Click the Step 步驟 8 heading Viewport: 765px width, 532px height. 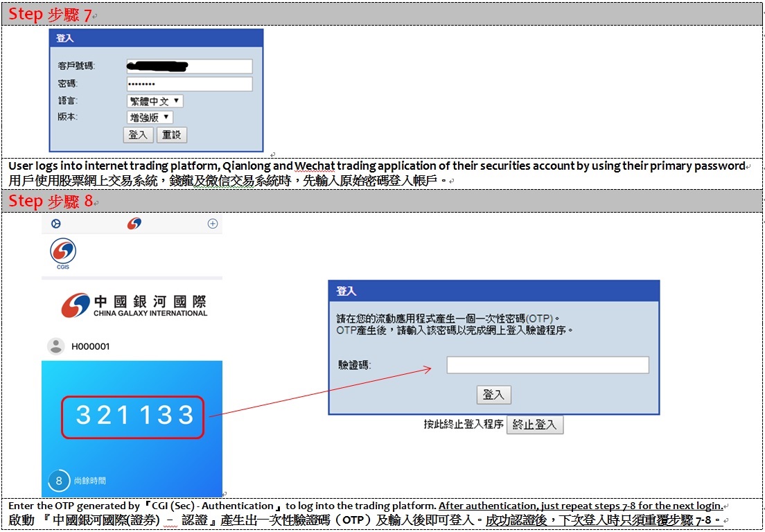51,201
